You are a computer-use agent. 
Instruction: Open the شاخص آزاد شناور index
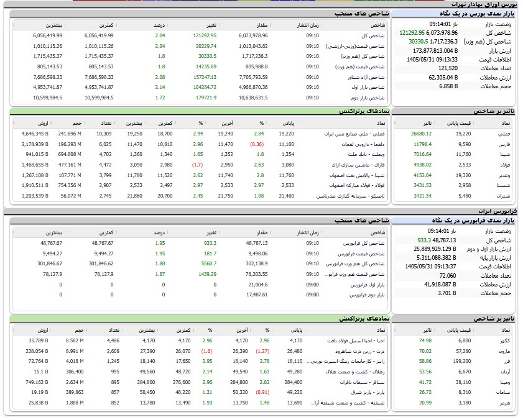coord(366,77)
